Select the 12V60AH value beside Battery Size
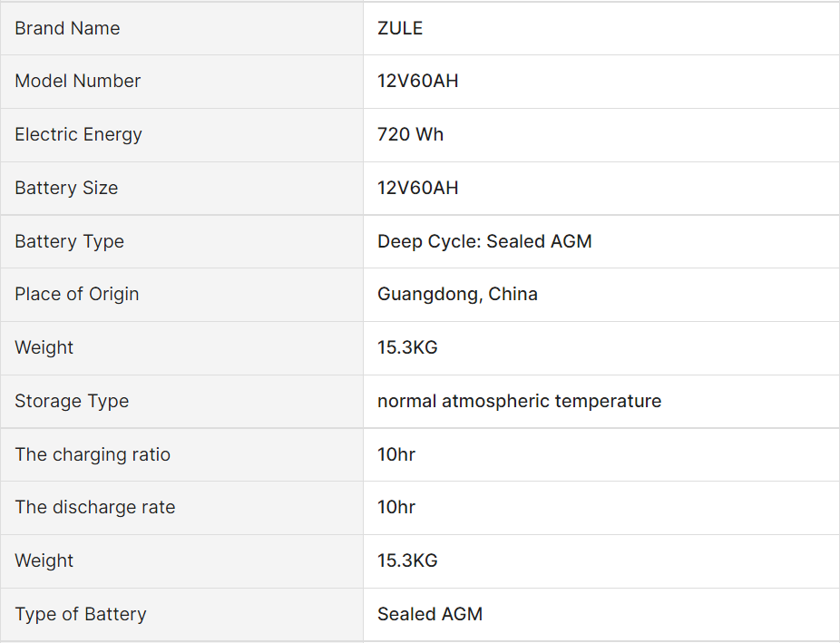Image resolution: width=840 pixels, height=643 pixels. (x=418, y=188)
